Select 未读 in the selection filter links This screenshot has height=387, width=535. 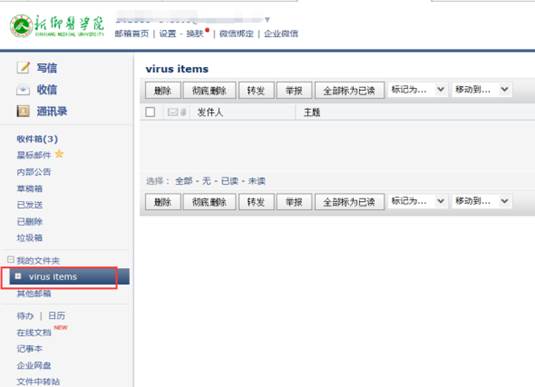(x=257, y=181)
